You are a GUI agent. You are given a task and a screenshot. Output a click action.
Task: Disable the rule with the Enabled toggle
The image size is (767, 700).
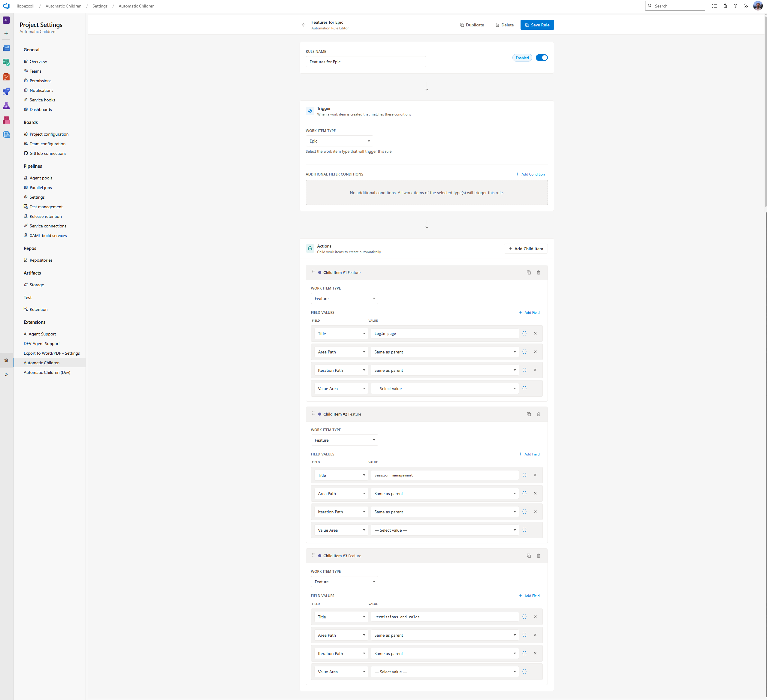pyautogui.click(x=542, y=57)
